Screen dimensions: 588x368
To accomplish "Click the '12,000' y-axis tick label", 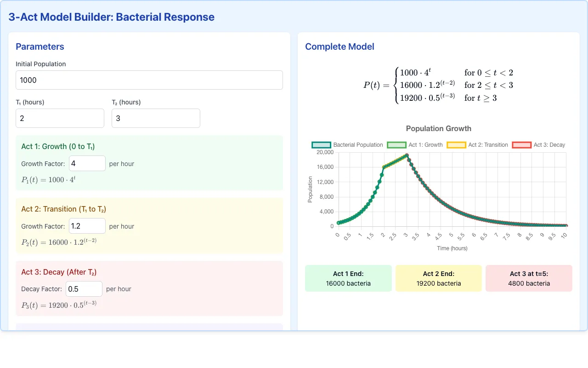I will point(325,182).
